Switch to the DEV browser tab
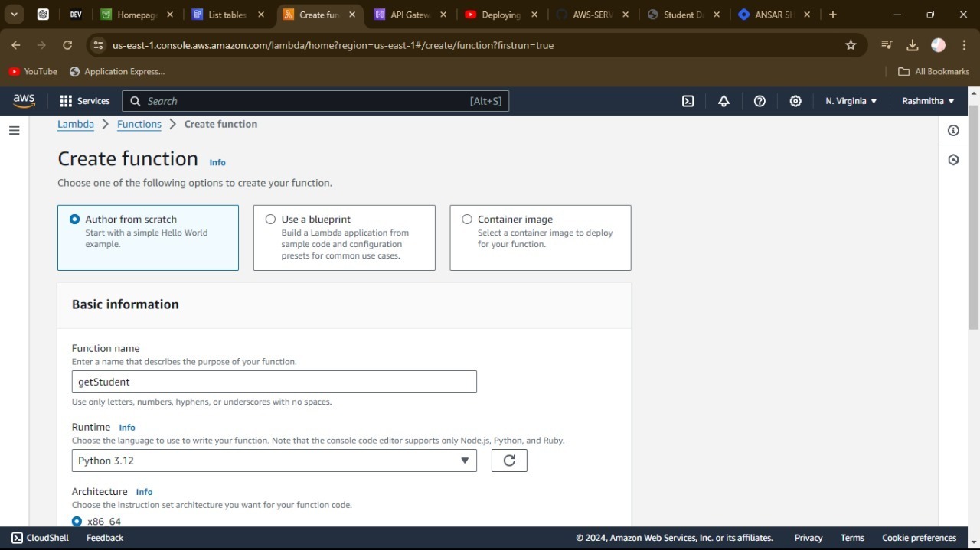The height and width of the screenshot is (550, 980). pos(76,15)
